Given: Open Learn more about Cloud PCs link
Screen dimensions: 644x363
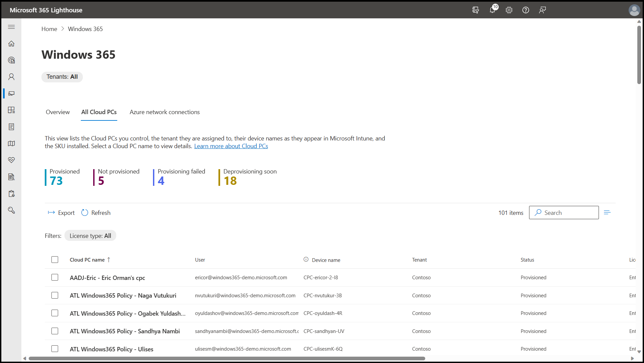Looking at the screenshot, I should tap(231, 146).
